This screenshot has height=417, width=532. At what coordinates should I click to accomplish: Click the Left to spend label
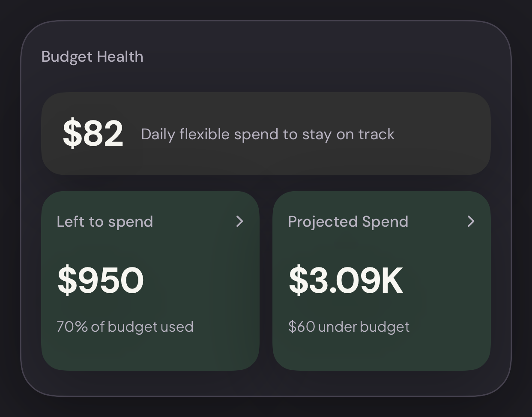pyautogui.click(x=105, y=222)
